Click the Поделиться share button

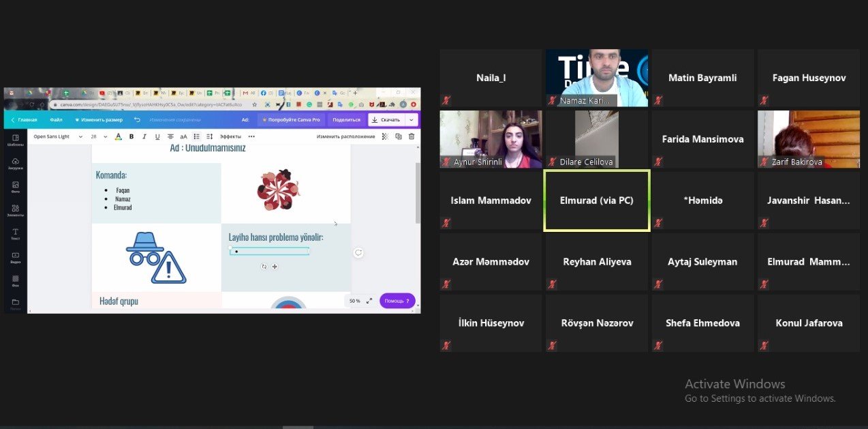347,119
